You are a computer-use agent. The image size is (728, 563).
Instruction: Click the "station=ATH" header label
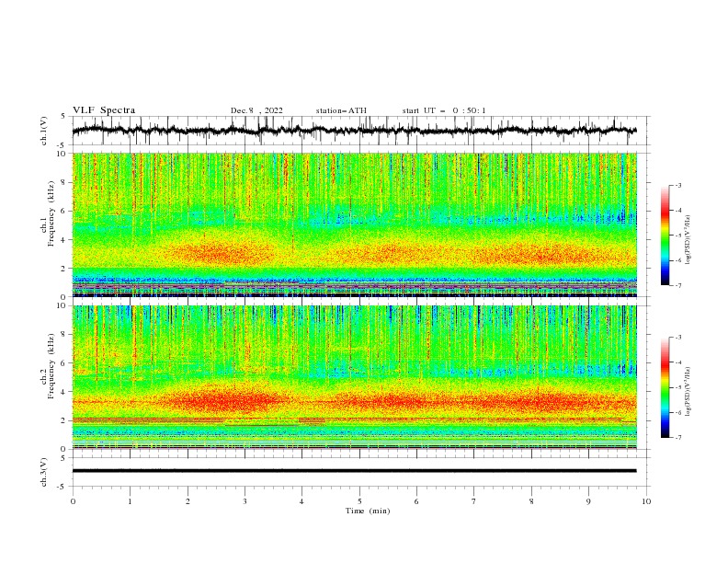point(341,110)
